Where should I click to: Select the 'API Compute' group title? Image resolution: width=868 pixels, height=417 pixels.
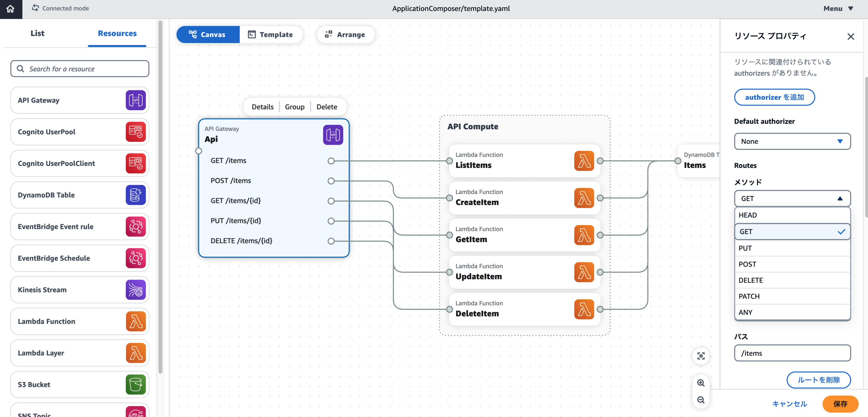pos(472,127)
